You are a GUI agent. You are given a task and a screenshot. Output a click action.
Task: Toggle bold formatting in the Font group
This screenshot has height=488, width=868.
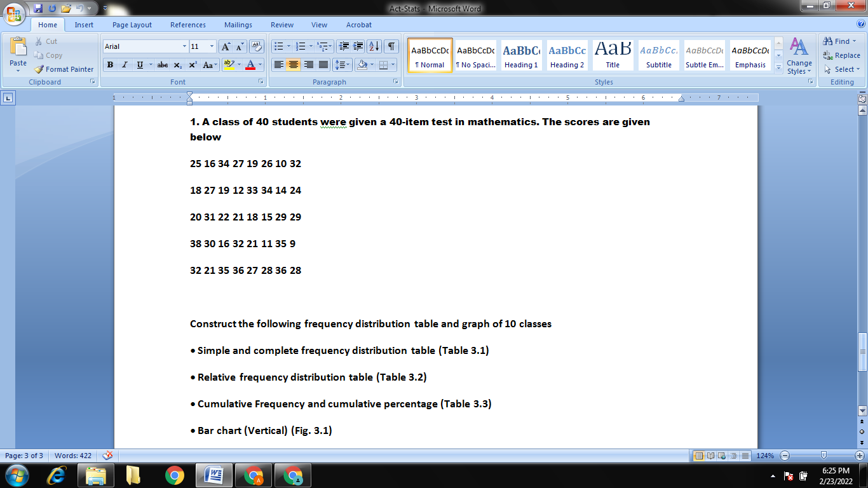(109, 65)
